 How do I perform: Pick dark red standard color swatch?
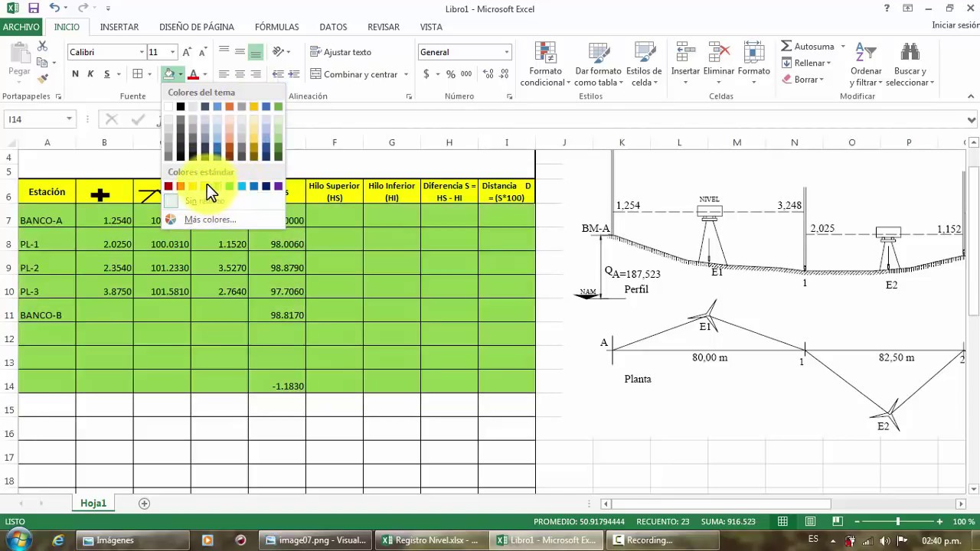point(168,186)
